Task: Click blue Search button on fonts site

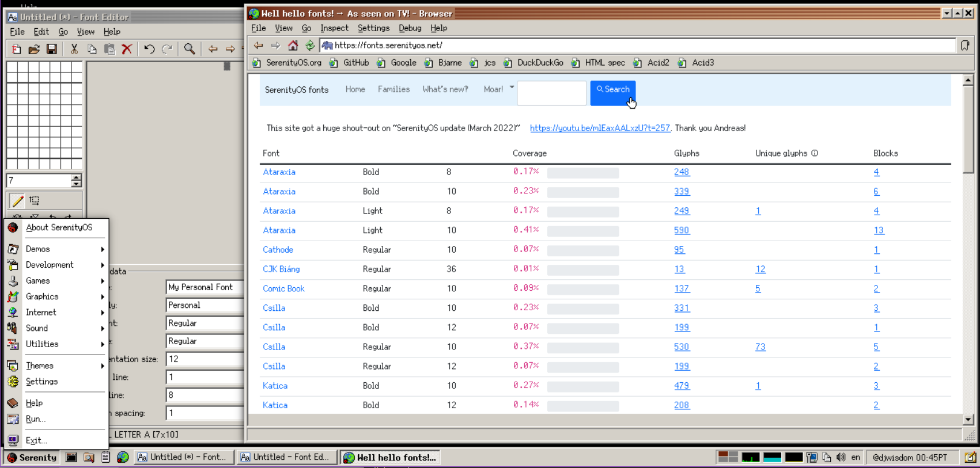Action: [613, 92]
